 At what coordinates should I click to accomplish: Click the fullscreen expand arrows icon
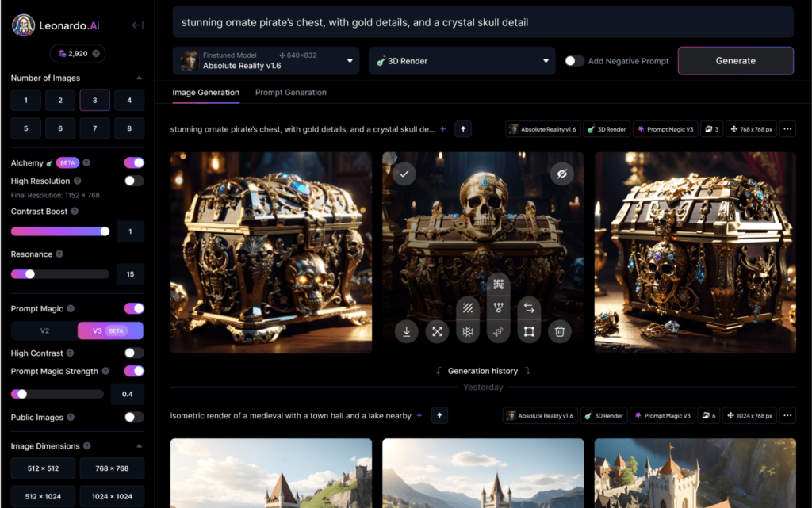click(436, 332)
